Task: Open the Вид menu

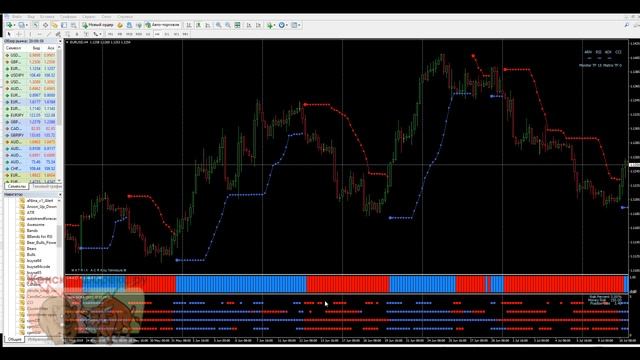Action: (x=31, y=17)
